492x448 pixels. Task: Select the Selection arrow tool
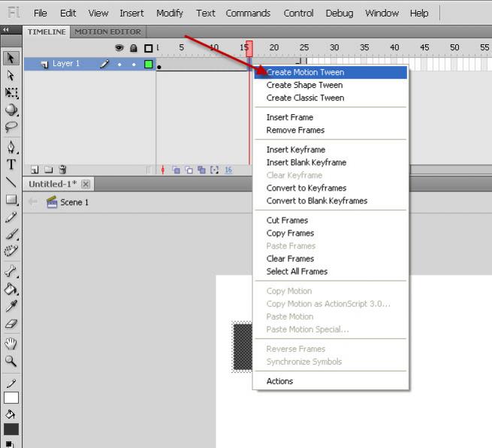click(11, 59)
